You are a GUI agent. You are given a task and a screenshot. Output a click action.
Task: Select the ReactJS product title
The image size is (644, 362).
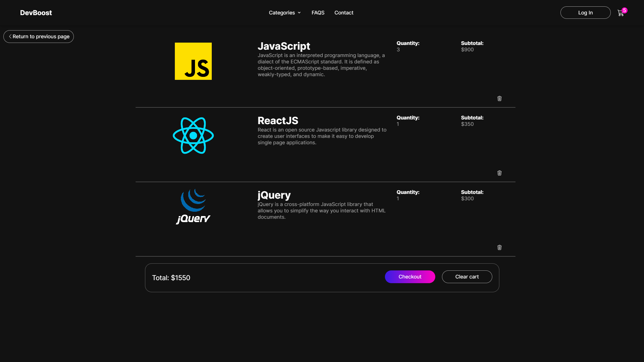point(278,121)
